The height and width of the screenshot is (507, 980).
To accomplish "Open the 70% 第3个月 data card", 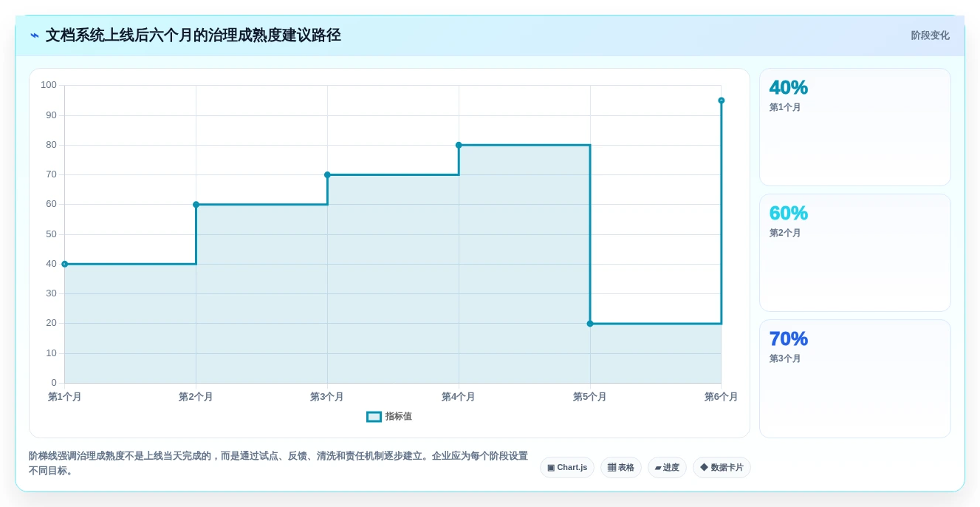I will point(855,378).
